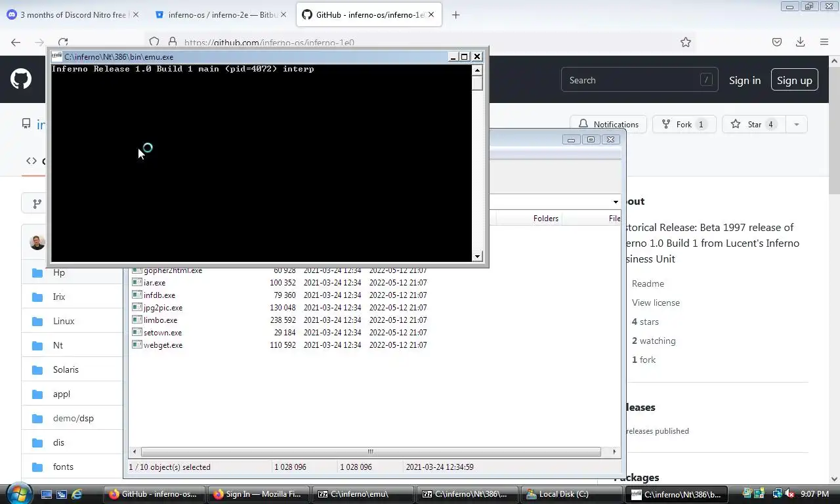This screenshot has height=504, width=840.
Task: Click the GitHub Sign up button
Action: (x=794, y=80)
